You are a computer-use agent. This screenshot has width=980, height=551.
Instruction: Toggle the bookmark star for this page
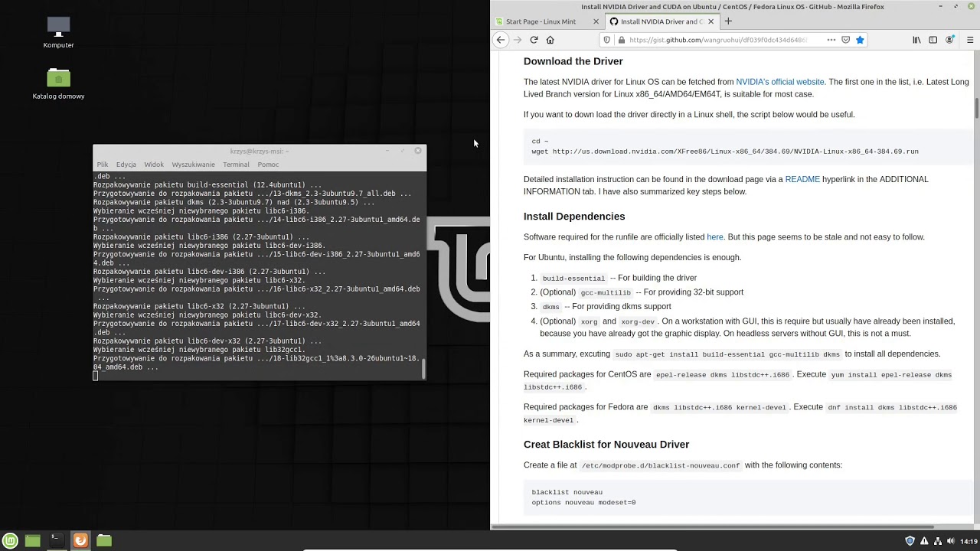(860, 40)
